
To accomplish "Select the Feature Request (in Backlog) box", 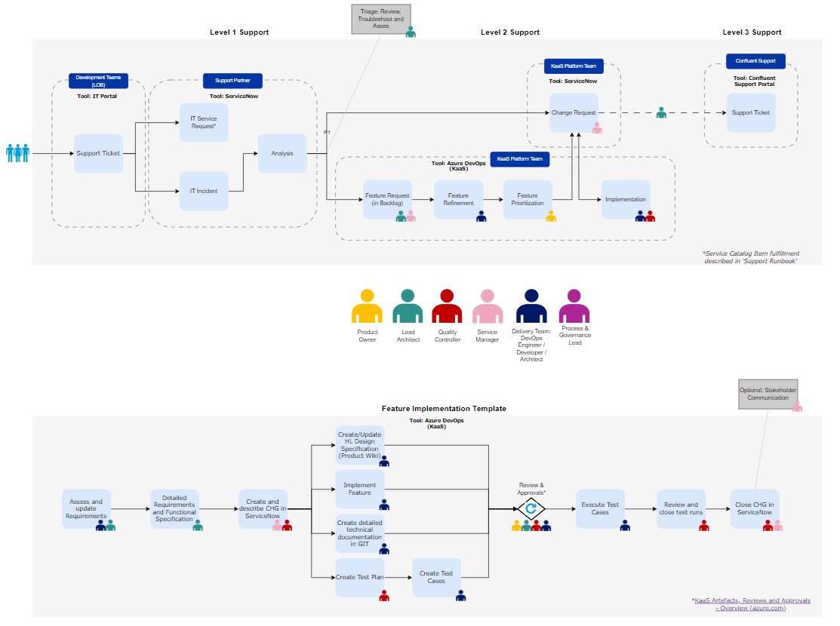I will click(x=387, y=200).
